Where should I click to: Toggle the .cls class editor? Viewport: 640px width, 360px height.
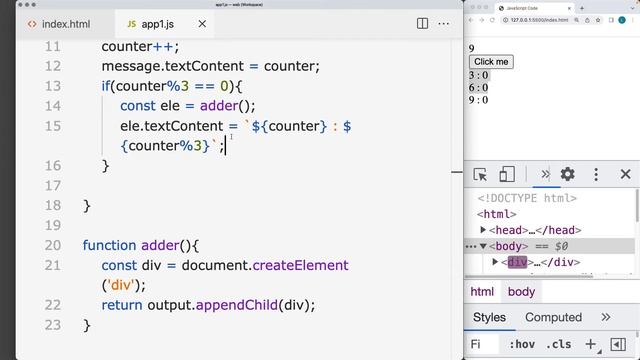coord(558,344)
